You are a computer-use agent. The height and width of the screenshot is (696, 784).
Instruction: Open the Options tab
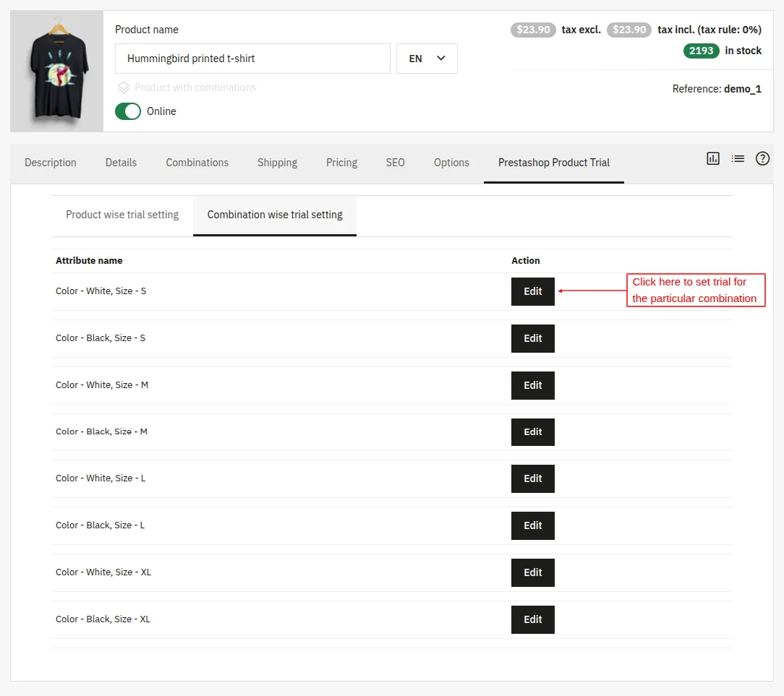(451, 163)
